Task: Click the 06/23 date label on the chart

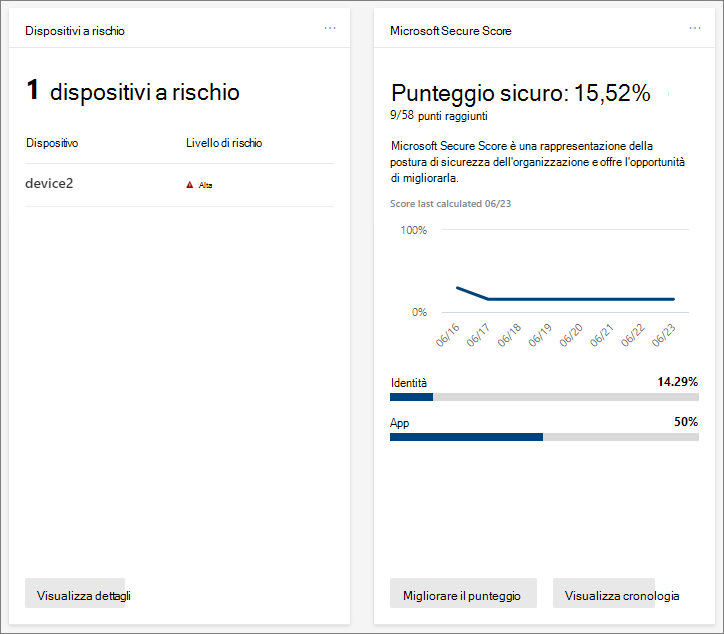Action: (x=664, y=335)
